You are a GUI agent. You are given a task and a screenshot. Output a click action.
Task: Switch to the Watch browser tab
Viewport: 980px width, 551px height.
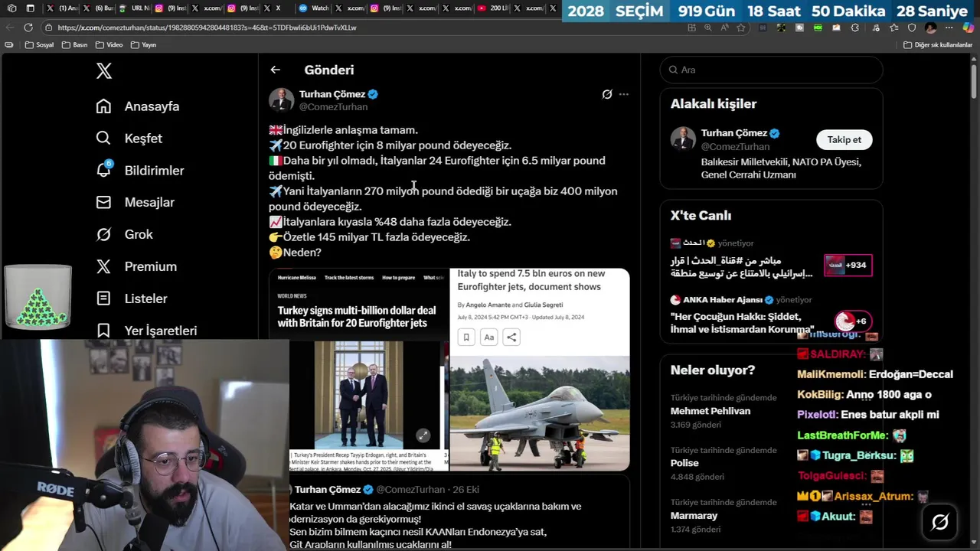click(x=314, y=8)
